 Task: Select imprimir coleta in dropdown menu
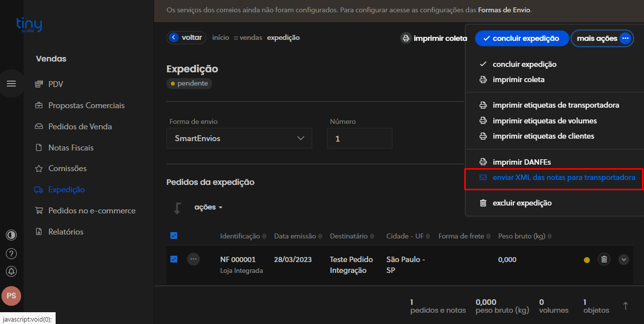(512, 79)
